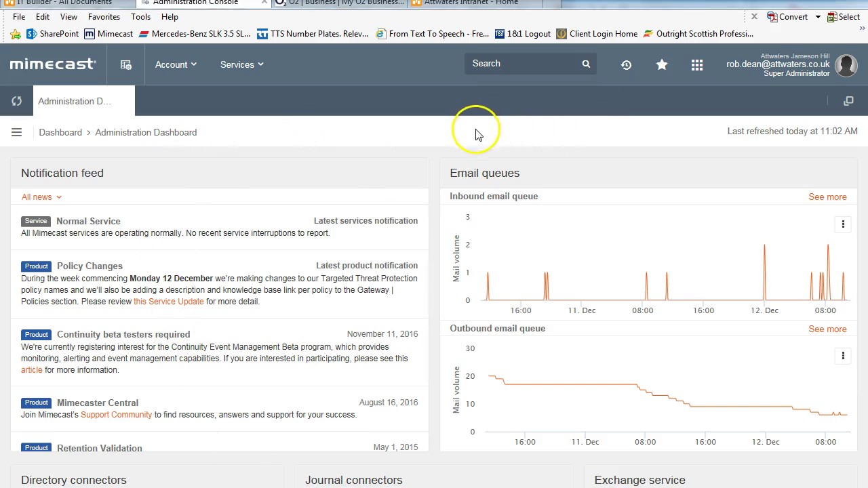Open See more for outbound email queue

coord(827,329)
